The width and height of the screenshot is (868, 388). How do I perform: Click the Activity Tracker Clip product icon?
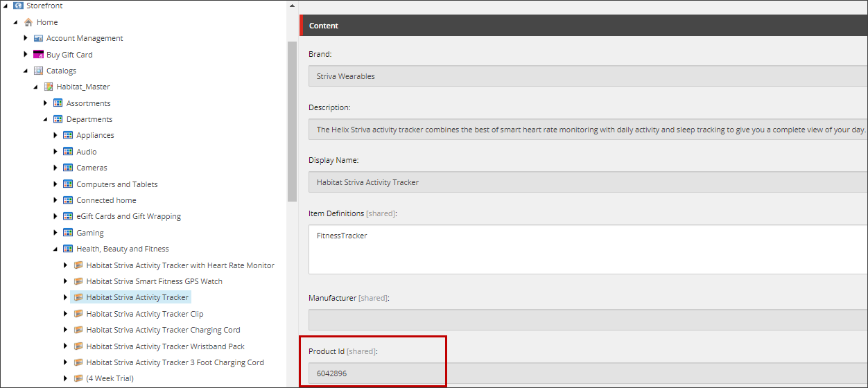coord(78,314)
